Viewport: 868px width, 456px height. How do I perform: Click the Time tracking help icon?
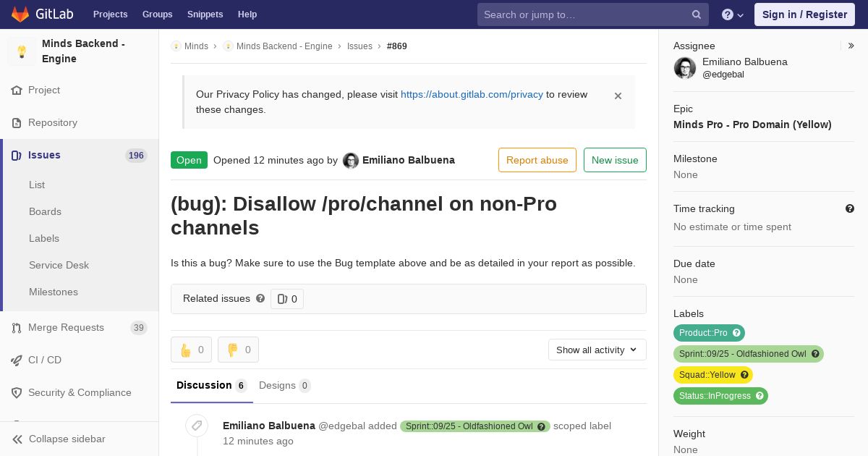click(850, 208)
